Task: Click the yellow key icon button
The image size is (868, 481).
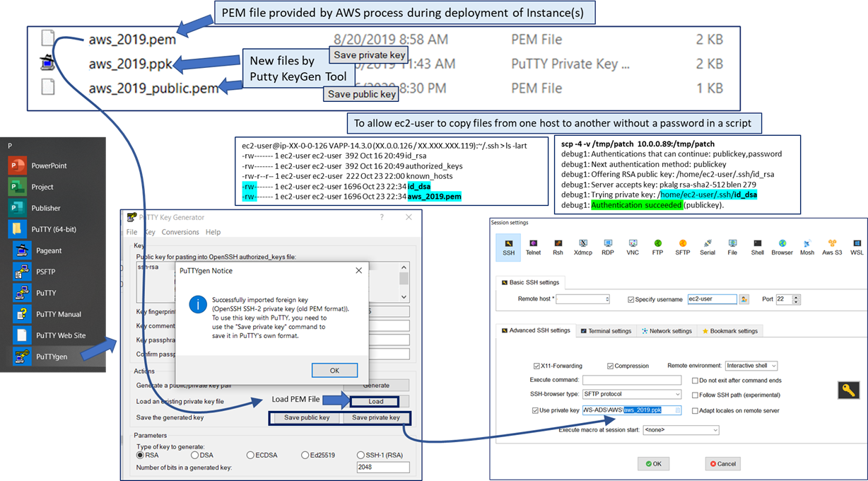Action: pos(848,390)
